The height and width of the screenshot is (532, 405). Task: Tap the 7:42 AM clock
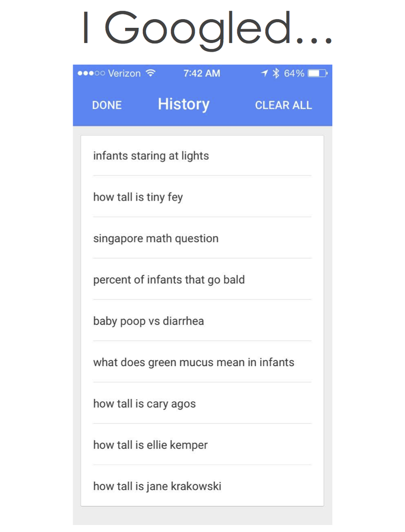coord(201,73)
